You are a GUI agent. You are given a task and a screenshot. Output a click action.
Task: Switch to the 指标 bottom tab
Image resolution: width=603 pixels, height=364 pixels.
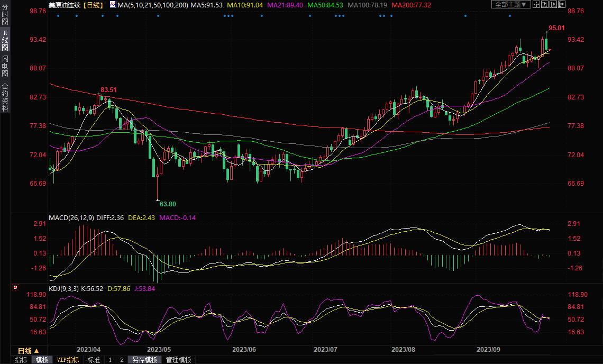pyautogui.click(x=21, y=360)
